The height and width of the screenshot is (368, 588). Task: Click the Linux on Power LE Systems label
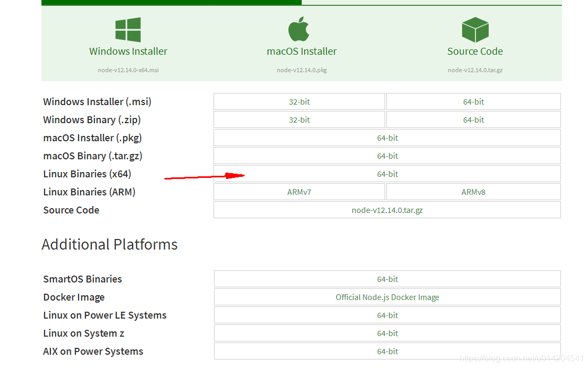[x=105, y=315]
